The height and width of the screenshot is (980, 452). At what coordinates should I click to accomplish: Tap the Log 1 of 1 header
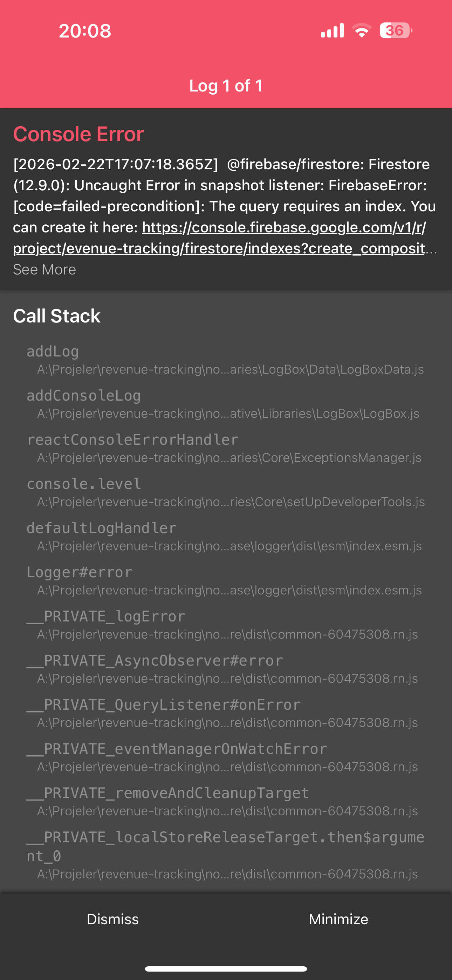click(226, 86)
